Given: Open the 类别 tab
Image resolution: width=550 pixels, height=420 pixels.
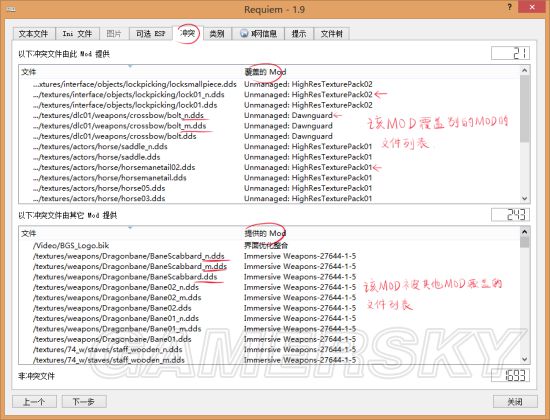Looking at the screenshot, I should click(217, 34).
